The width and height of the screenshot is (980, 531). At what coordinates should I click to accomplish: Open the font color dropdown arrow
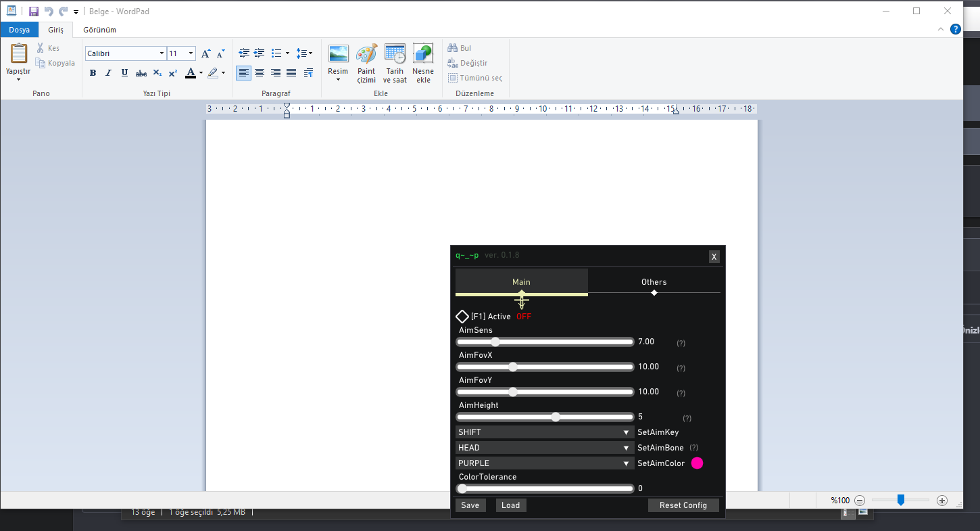[201, 73]
